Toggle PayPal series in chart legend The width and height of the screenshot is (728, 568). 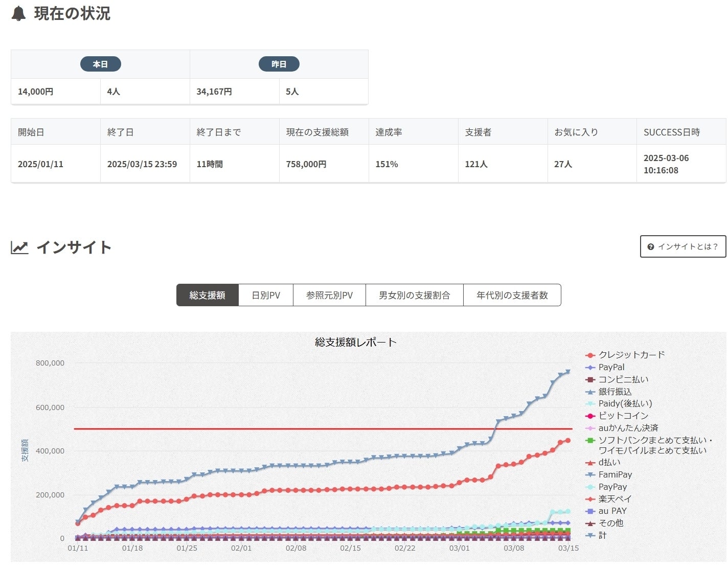click(611, 367)
